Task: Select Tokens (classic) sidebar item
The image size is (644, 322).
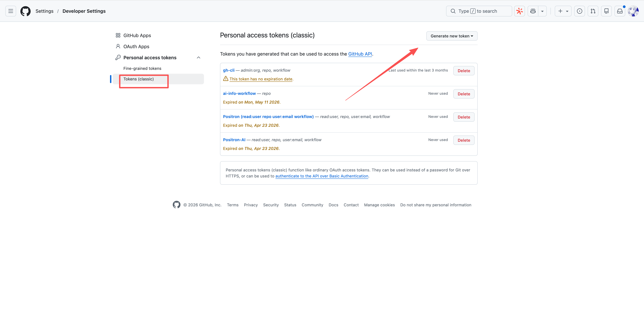Action: [158, 79]
